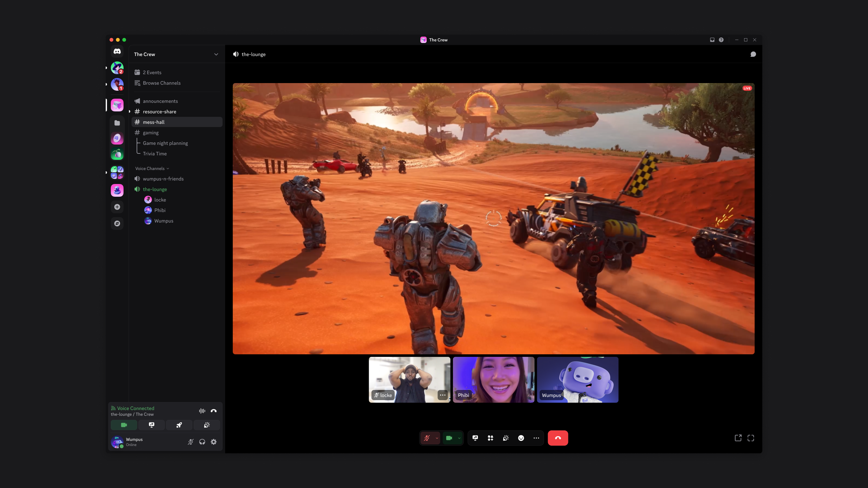
Task: Click the Add a Server plus icon
Action: [117, 207]
